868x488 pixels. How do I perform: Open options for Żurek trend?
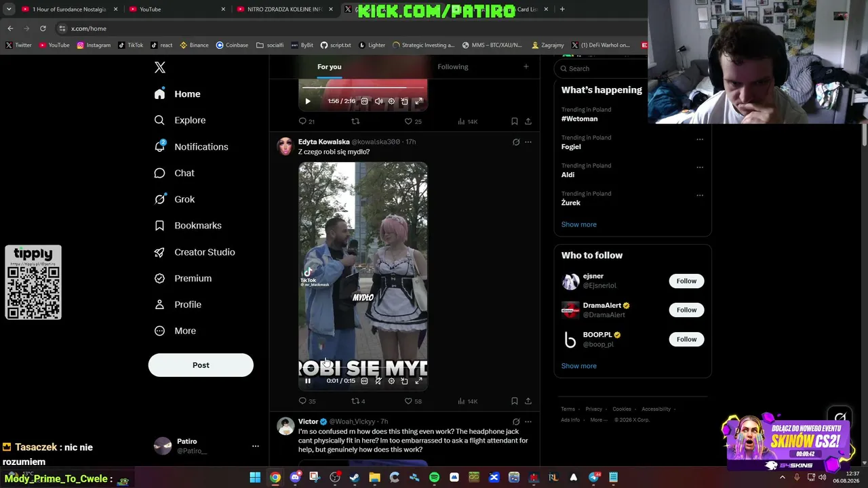click(x=700, y=196)
